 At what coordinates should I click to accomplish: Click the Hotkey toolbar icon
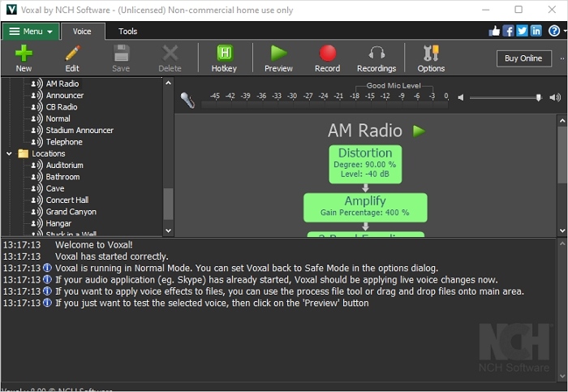click(224, 54)
